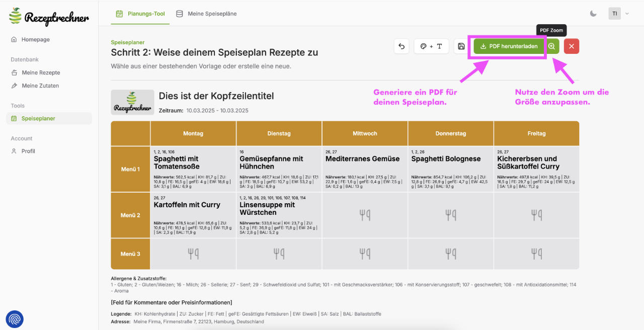
Task: Switch to the Meine Speisepläne tab
Action: 206,14
